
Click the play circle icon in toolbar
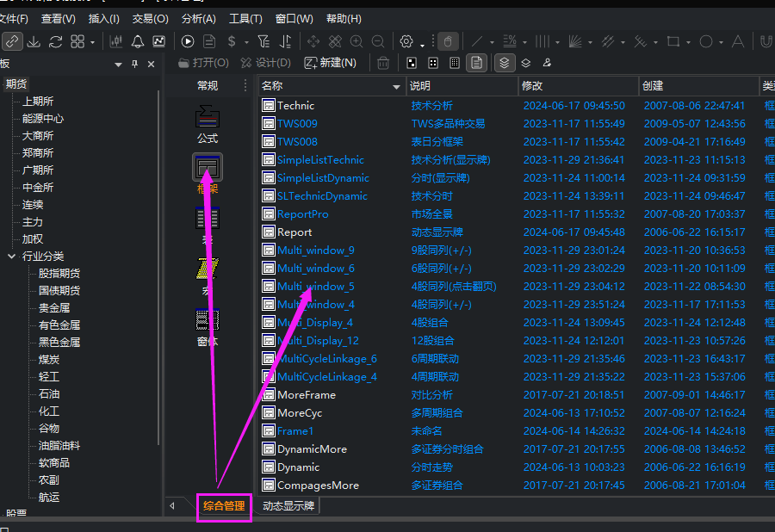188,41
